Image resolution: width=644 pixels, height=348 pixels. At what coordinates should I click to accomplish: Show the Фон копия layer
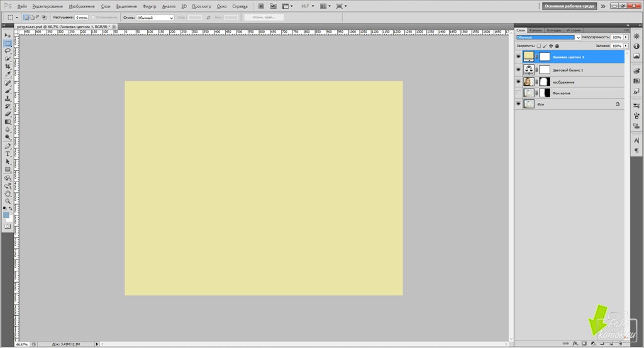(x=518, y=93)
